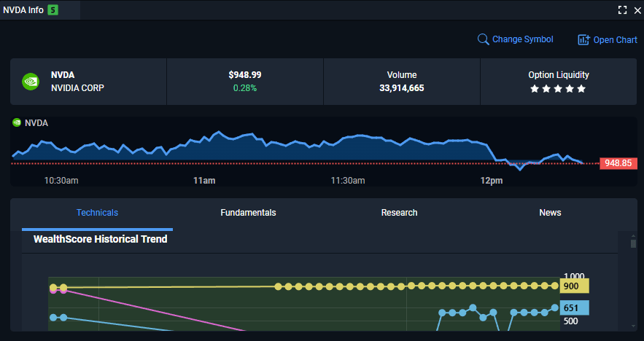Click the NVIDIA CORP company name
Viewport: 644px width, 341px height.
(77, 88)
